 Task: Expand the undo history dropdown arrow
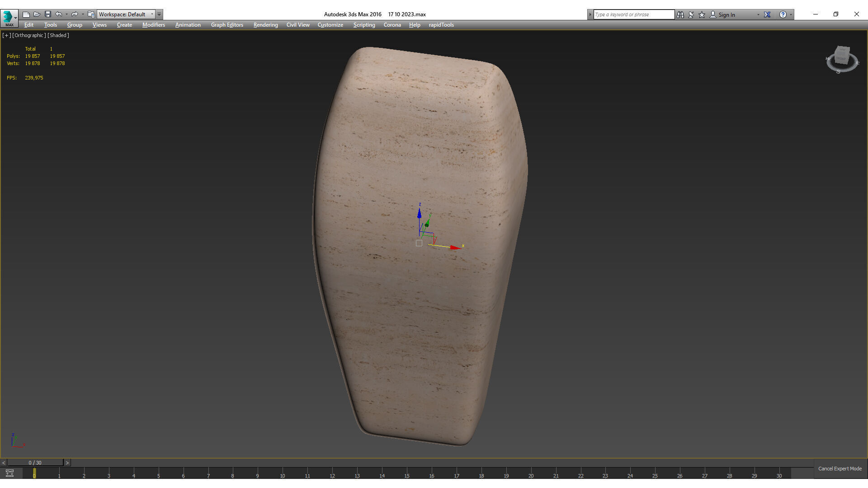pyautogui.click(x=66, y=14)
